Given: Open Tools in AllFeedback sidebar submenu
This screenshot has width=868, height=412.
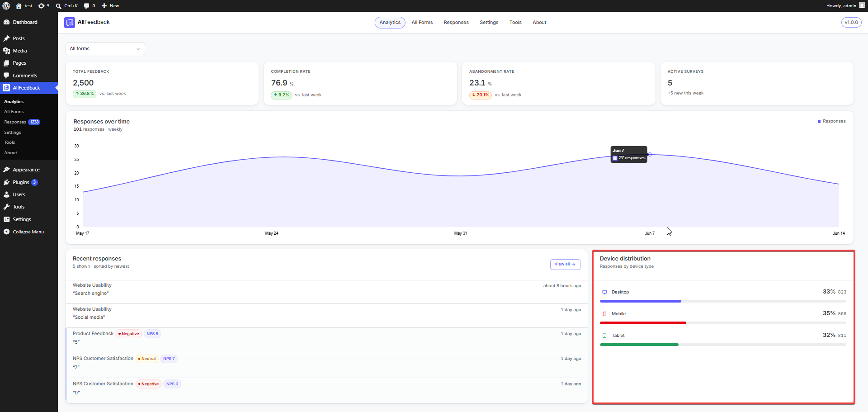Looking at the screenshot, I should pos(9,142).
